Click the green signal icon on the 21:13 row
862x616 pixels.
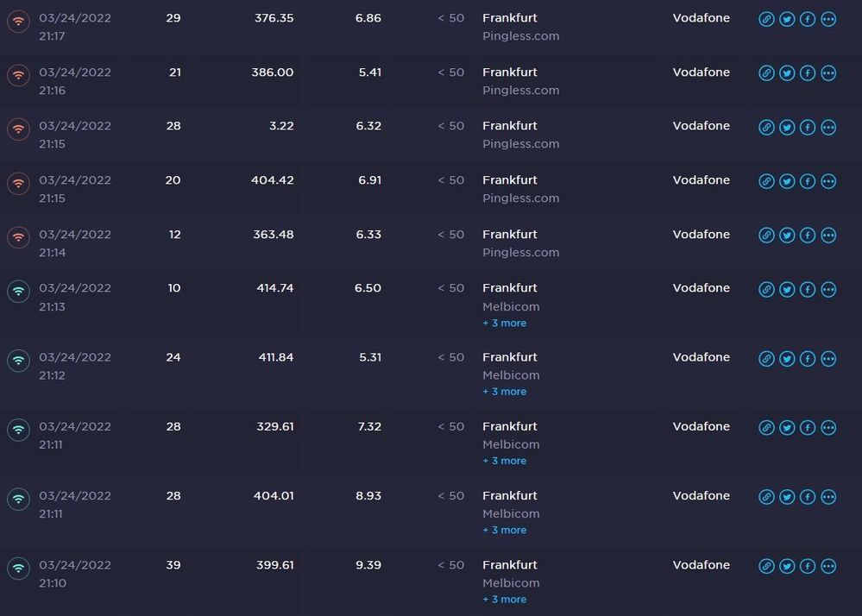(18, 290)
